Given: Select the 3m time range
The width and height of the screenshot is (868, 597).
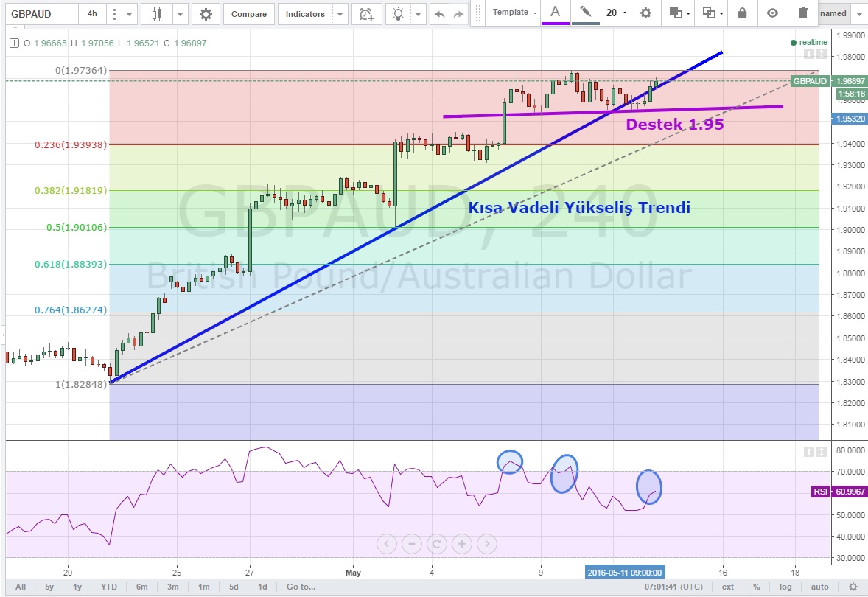Looking at the screenshot, I should 172,587.
